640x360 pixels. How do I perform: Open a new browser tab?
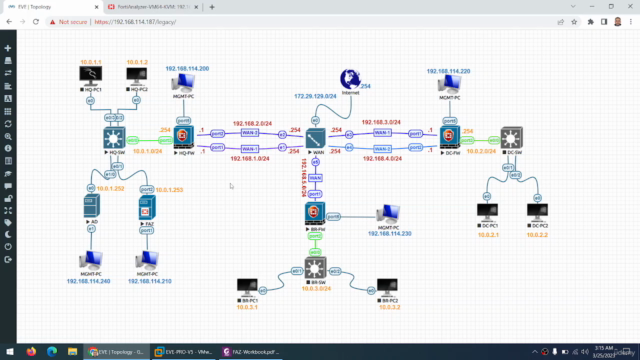point(212,7)
